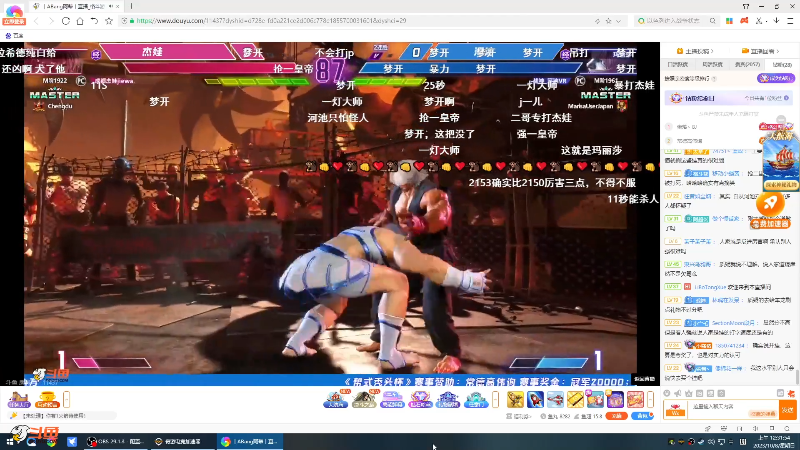Screen dimensions: 800x450
Task: Click the emoji face icon above chat input
Action: [667, 393]
